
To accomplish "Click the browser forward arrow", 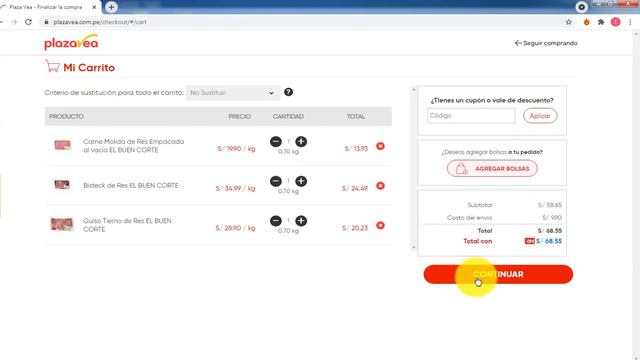I will [x=14, y=22].
